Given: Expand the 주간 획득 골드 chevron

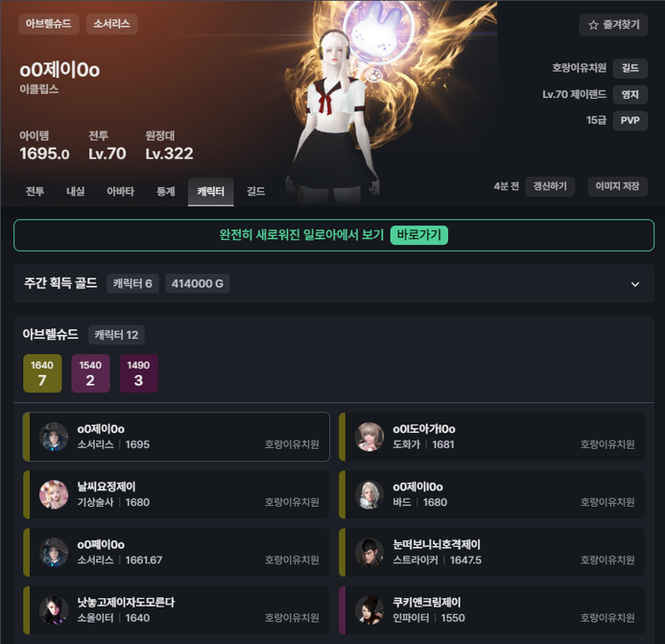Looking at the screenshot, I should [x=635, y=284].
